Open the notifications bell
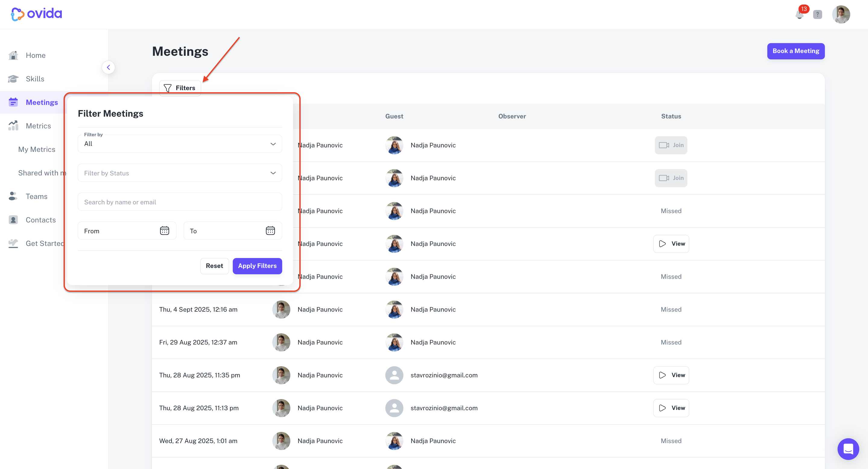 pos(799,14)
